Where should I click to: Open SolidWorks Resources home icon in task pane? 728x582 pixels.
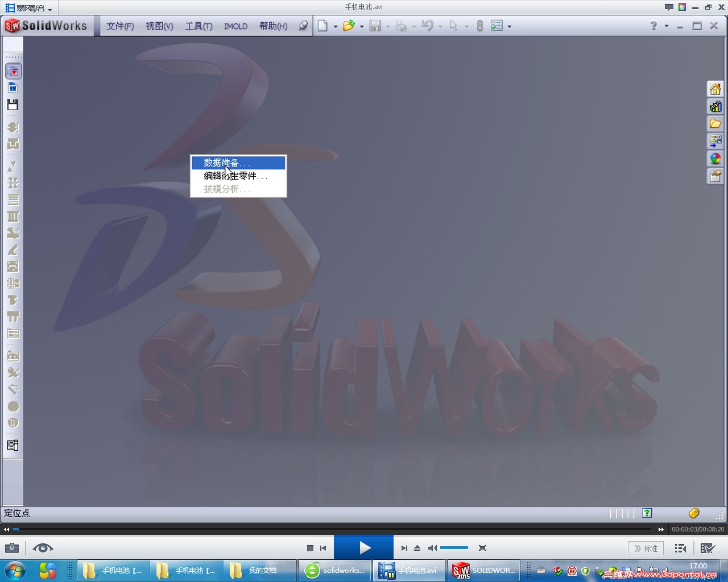(715, 89)
